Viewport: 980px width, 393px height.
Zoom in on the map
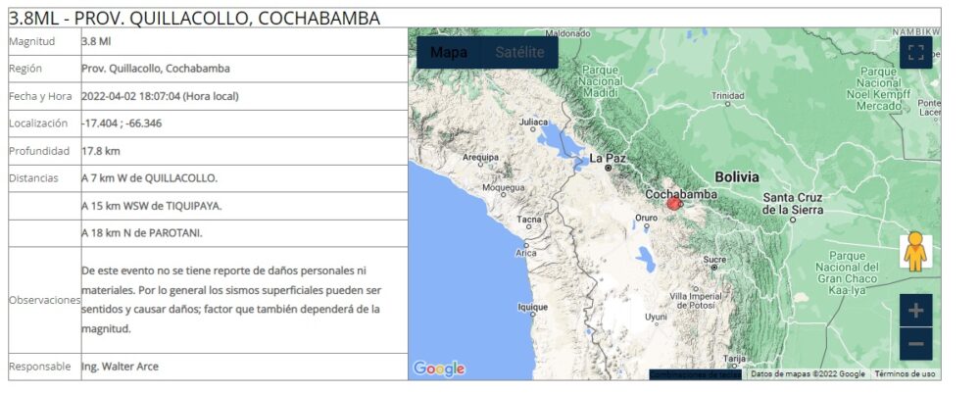coord(915,311)
